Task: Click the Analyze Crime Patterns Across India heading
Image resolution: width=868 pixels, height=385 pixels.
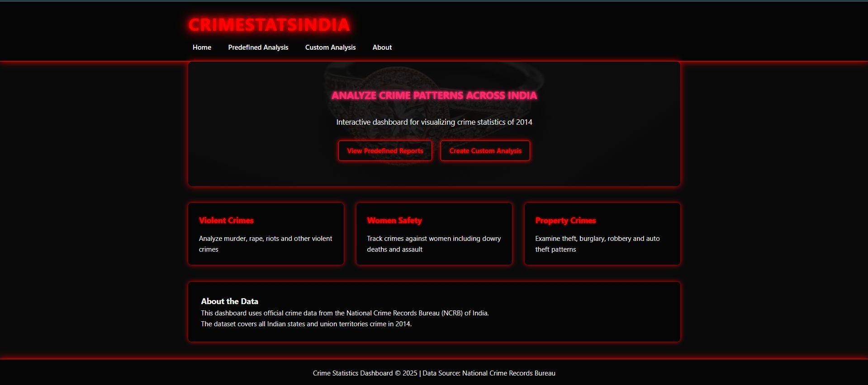Action: click(434, 95)
